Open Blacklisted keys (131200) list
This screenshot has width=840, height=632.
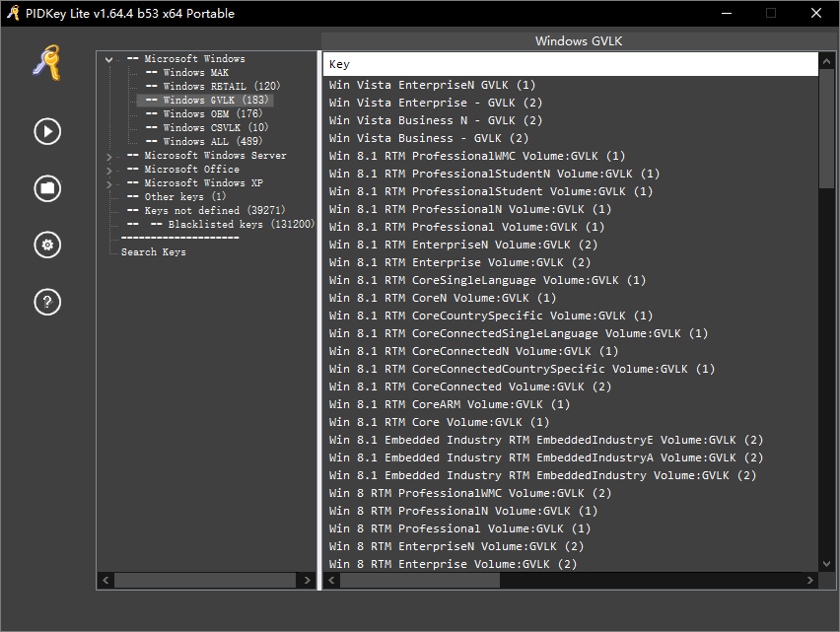(x=241, y=225)
